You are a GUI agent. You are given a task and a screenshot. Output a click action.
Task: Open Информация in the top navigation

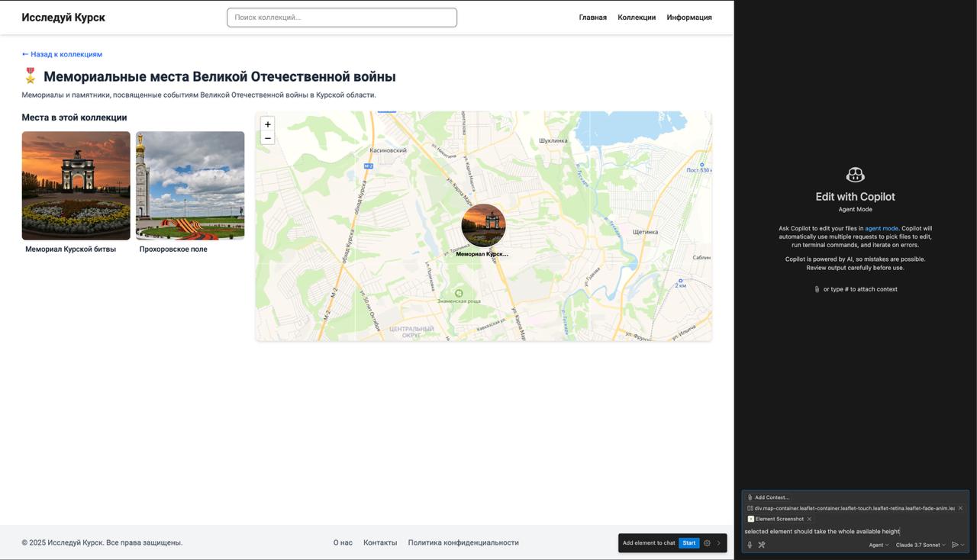pyautogui.click(x=688, y=18)
